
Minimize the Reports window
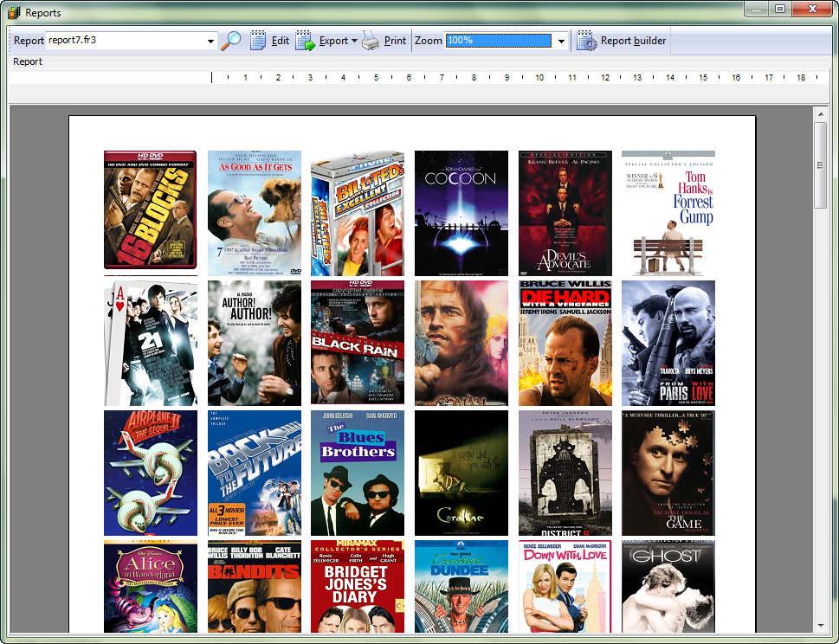(756, 9)
